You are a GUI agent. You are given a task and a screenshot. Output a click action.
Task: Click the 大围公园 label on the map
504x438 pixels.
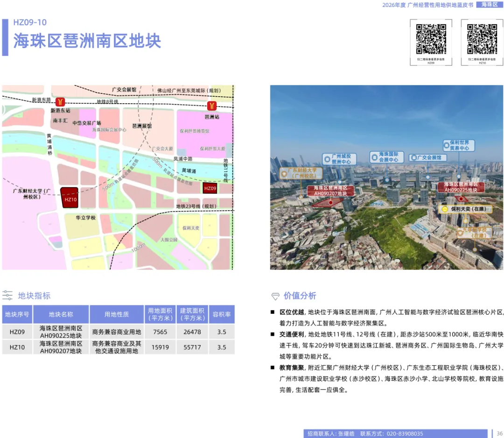click(169, 240)
